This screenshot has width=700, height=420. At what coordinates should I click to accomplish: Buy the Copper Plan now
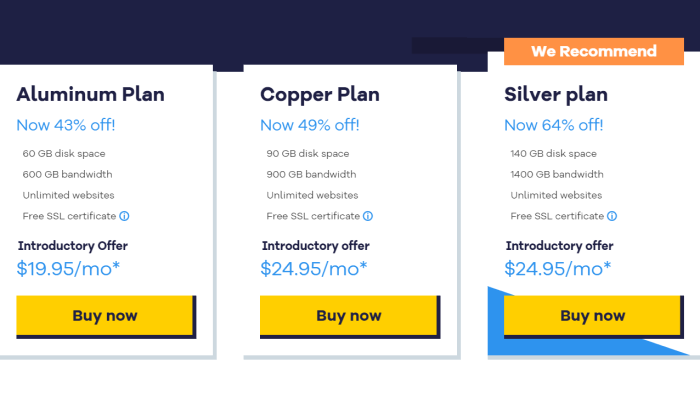pos(350,316)
